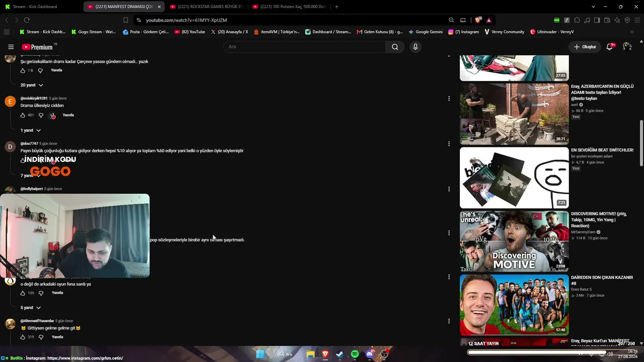Open Steam from the taskbar

point(340,354)
